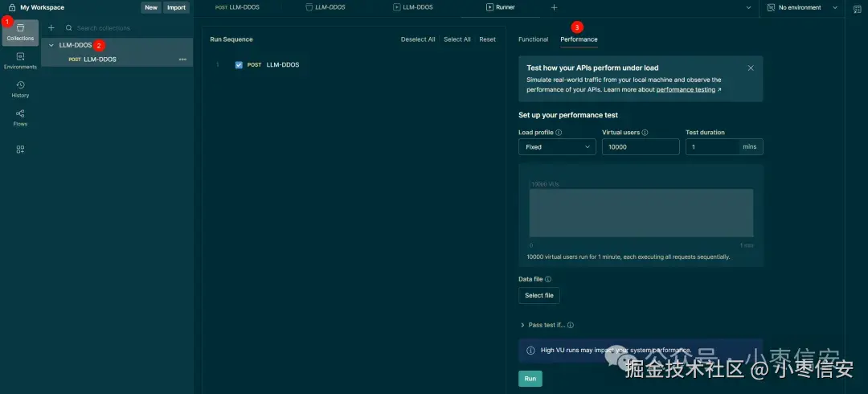868x394 pixels.
Task: Open a new tab with plus icon
Action: click(554, 8)
